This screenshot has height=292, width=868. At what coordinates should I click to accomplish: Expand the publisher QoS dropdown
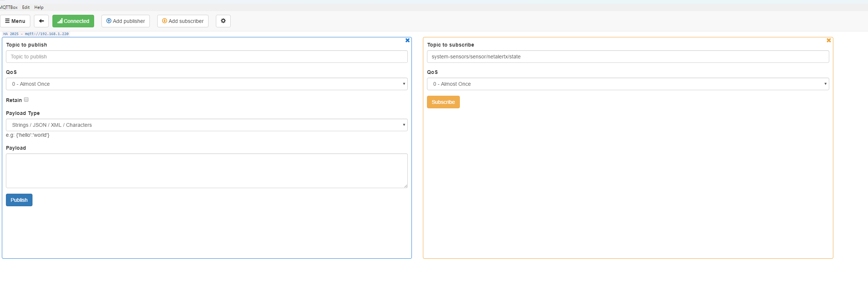(x=207, y=84)
